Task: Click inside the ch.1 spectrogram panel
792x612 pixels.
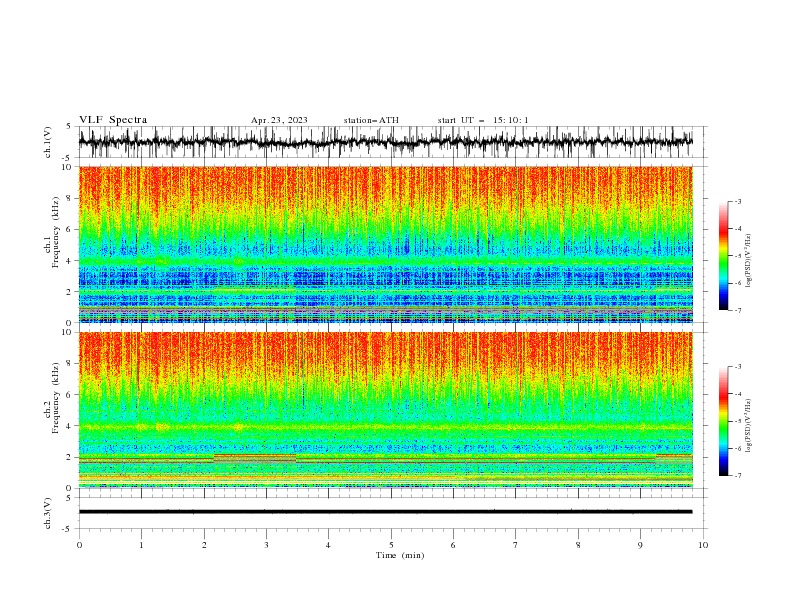Action: pos(385,244)
